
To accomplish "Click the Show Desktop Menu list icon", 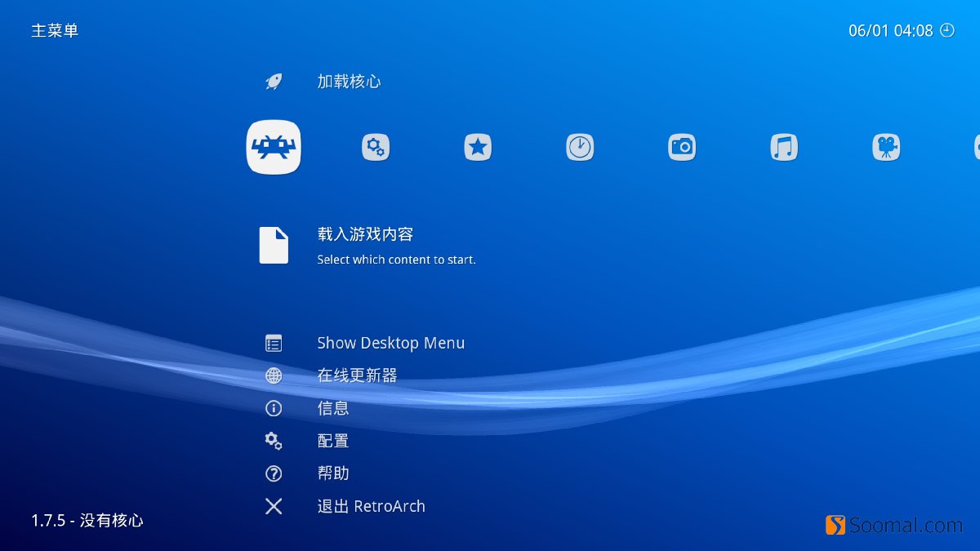I will point(274,343).
